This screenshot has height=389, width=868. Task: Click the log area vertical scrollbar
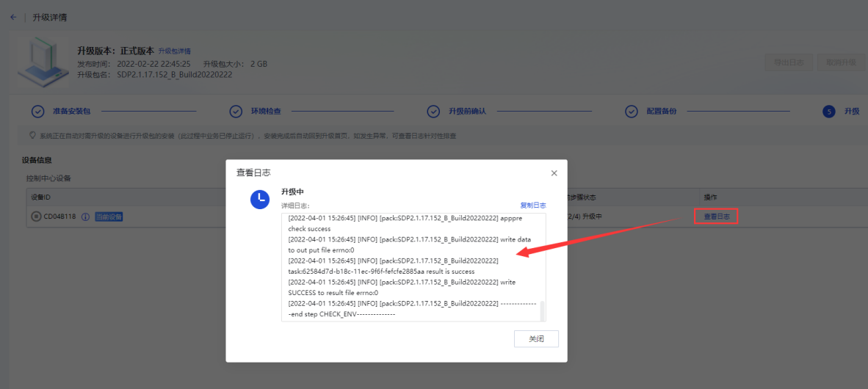pyautogui.click(x=543, y=310)
